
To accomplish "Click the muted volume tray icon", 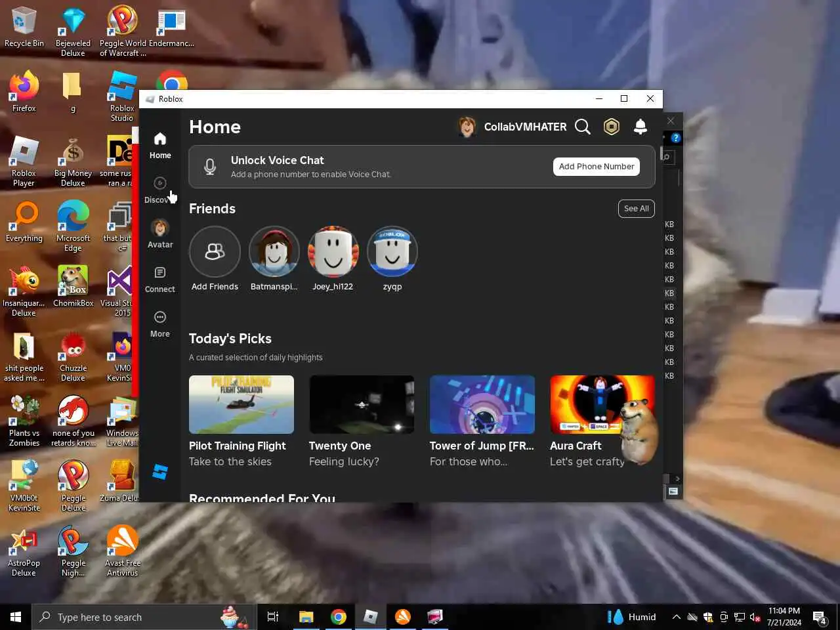I will [x=755, y=617].
